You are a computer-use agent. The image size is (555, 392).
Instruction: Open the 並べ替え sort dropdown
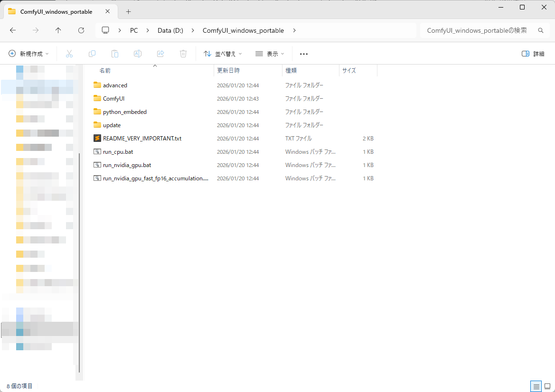(223, 54)
